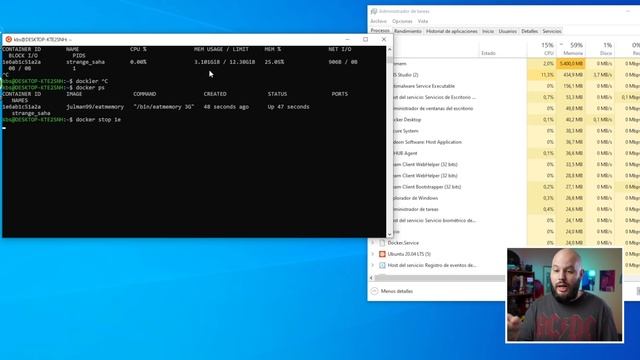Switch to the Procesos tab

pos(380,31)
